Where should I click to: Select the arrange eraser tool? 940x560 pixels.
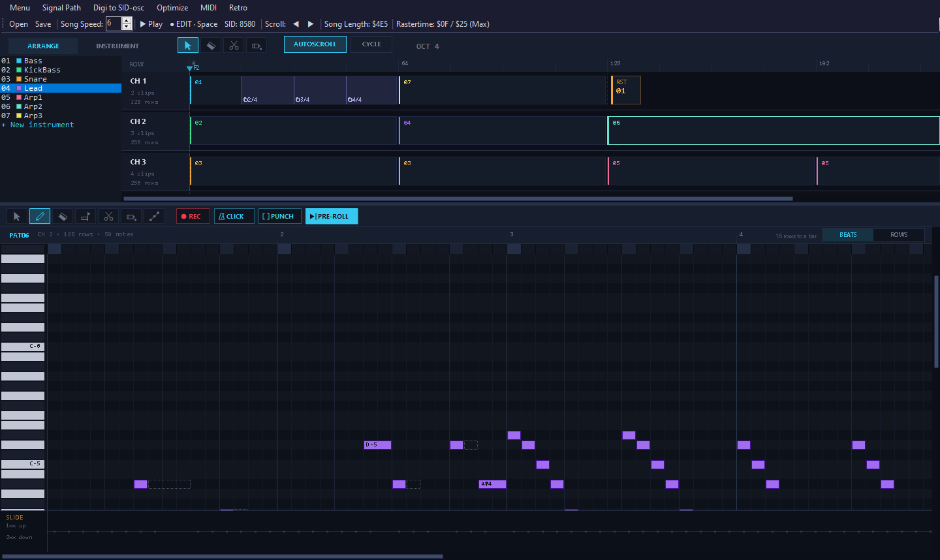[211, 45]
